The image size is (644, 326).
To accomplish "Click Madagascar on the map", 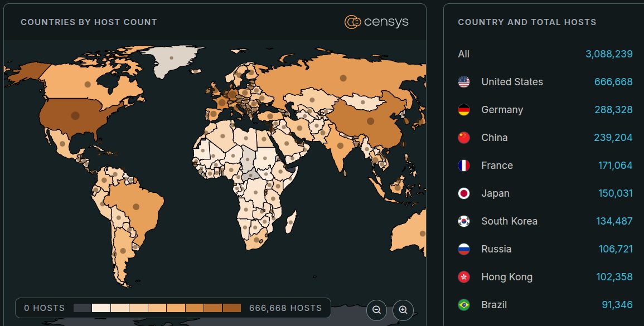I will coord(290,222).
